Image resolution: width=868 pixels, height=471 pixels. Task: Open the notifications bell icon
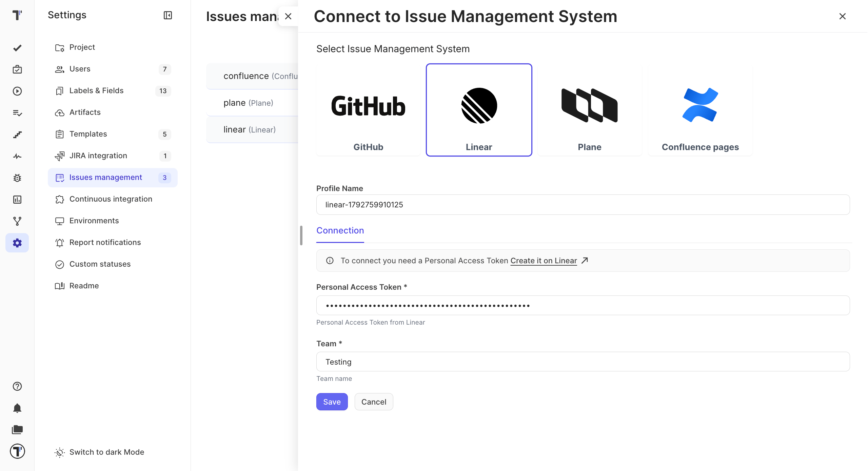[x=17, y=408]
